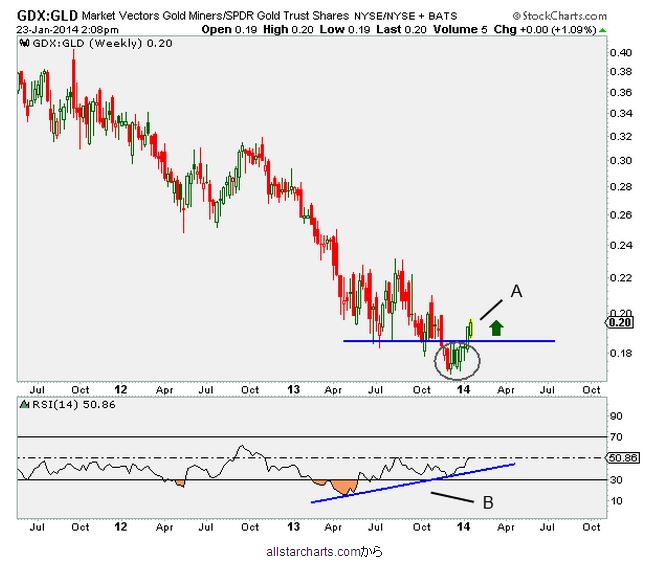Click year '12' on RSI panel date axis
653x574 pixels.
click(120, 527)
